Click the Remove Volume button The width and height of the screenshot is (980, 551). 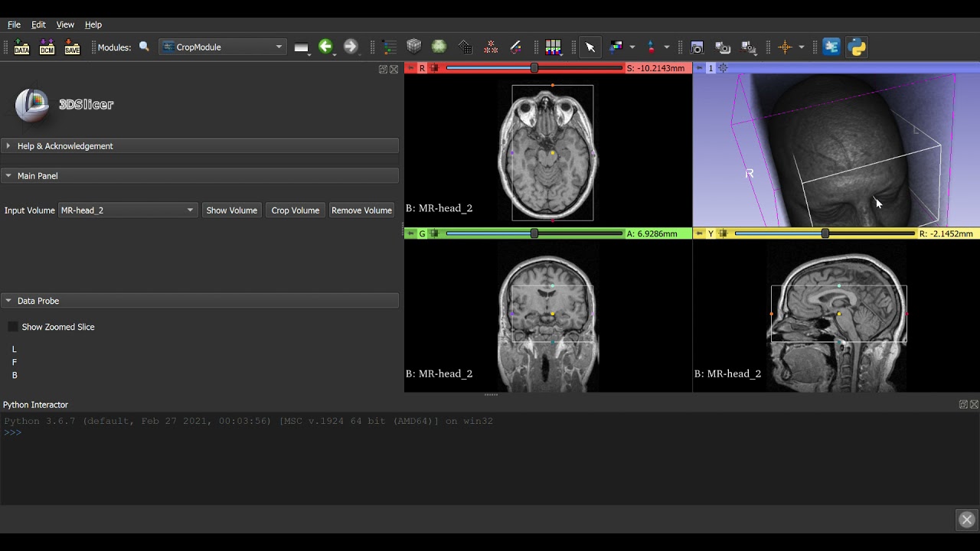[361, 210]
